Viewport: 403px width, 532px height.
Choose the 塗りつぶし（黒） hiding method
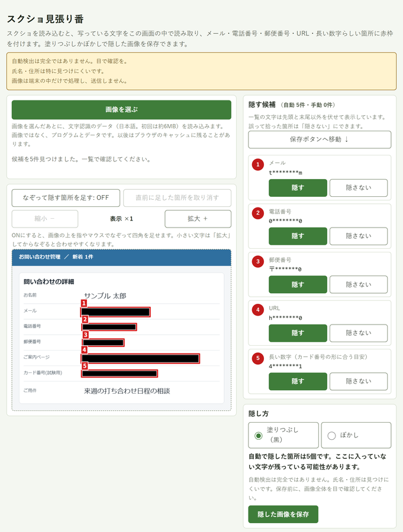[283, 435]
